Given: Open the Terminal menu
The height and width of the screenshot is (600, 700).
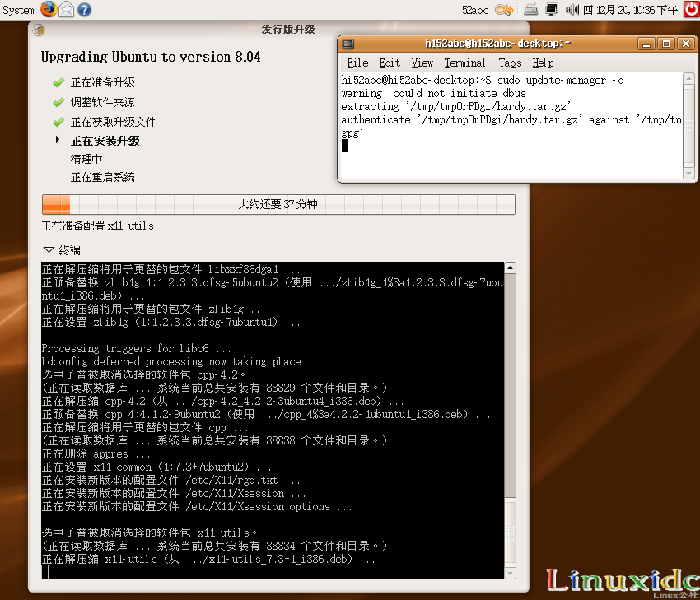Looking at the screenshot, I should click(x=464, y=63).
